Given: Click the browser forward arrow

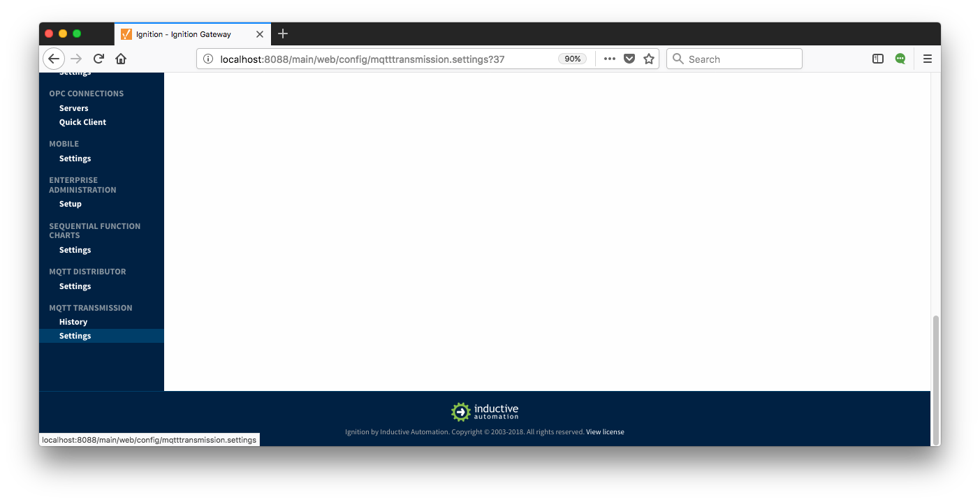Looking at the screenshot, I should 76,59.
